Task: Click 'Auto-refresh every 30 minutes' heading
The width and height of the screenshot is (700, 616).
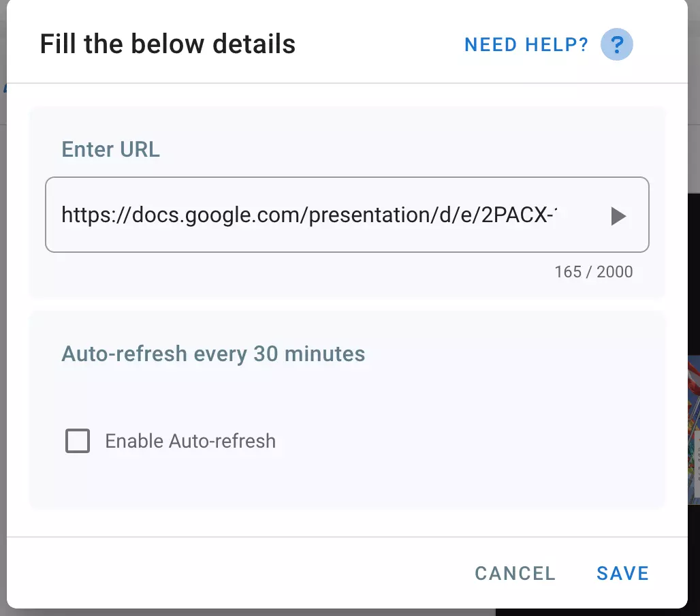Action: click(213, 354)
